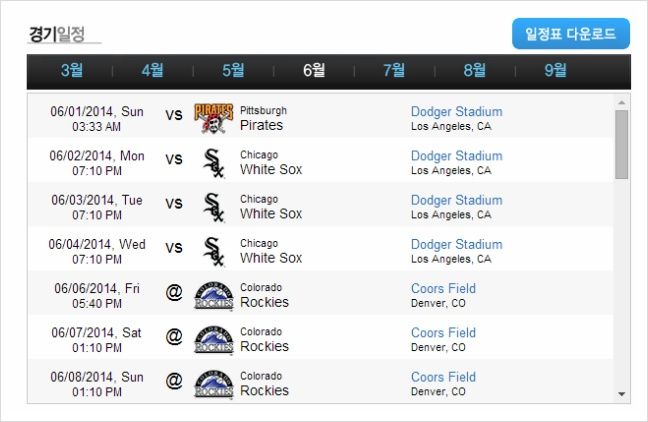Click White Sox logo for 06/03 game
648x422 pixels.
point(214,207)
